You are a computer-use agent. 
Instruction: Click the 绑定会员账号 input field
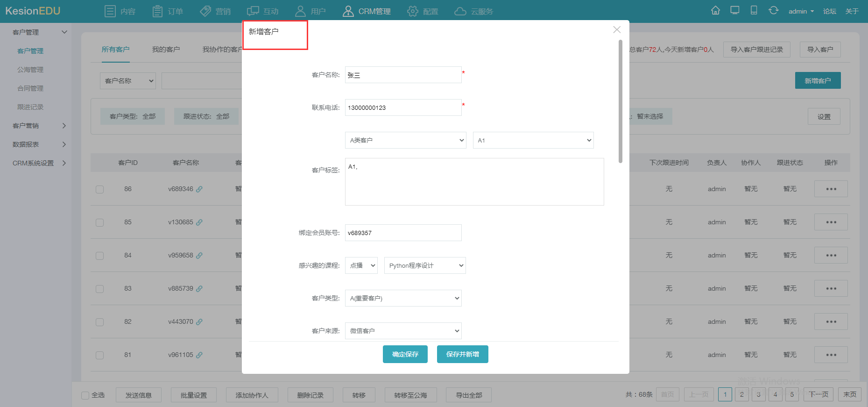coord(403,233)
